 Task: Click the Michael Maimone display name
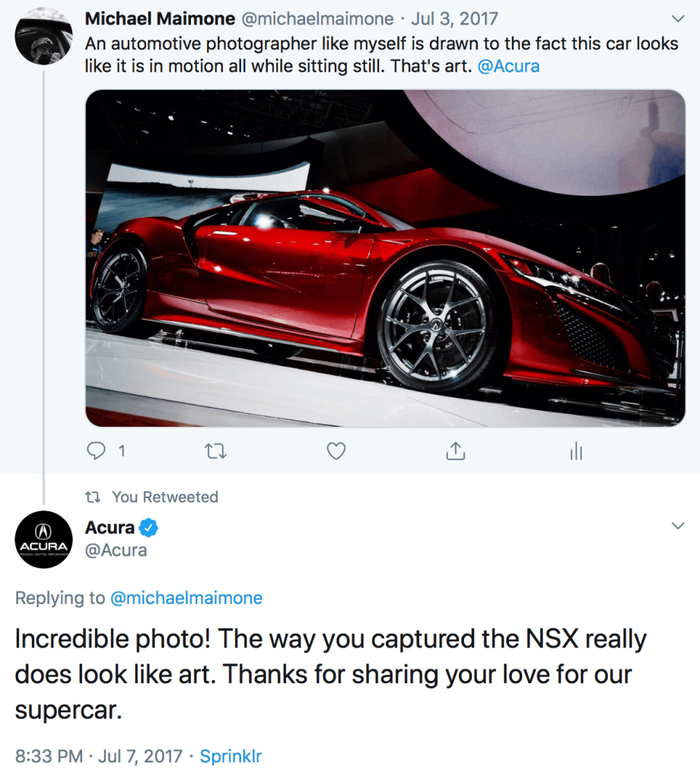coord(160,18)
